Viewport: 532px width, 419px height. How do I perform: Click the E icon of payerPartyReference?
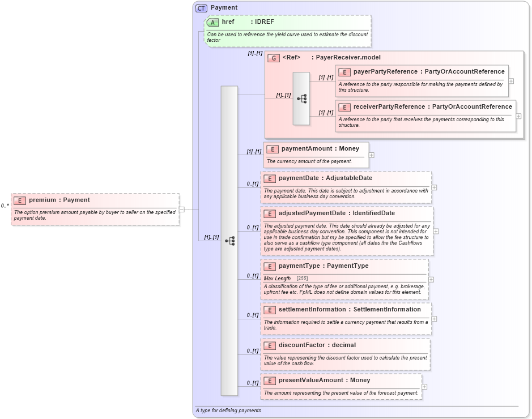(344, 72)
